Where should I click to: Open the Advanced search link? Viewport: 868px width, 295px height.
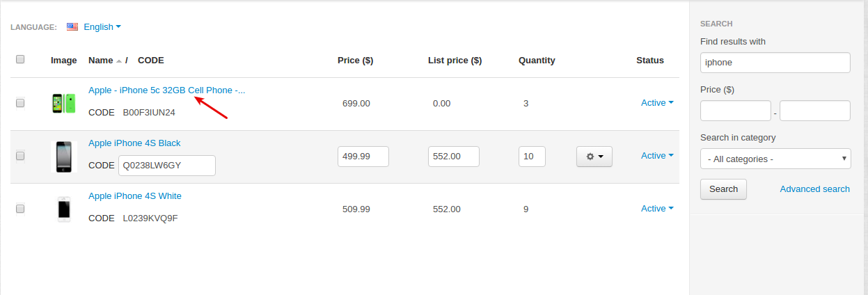click(x=814, y=189)
